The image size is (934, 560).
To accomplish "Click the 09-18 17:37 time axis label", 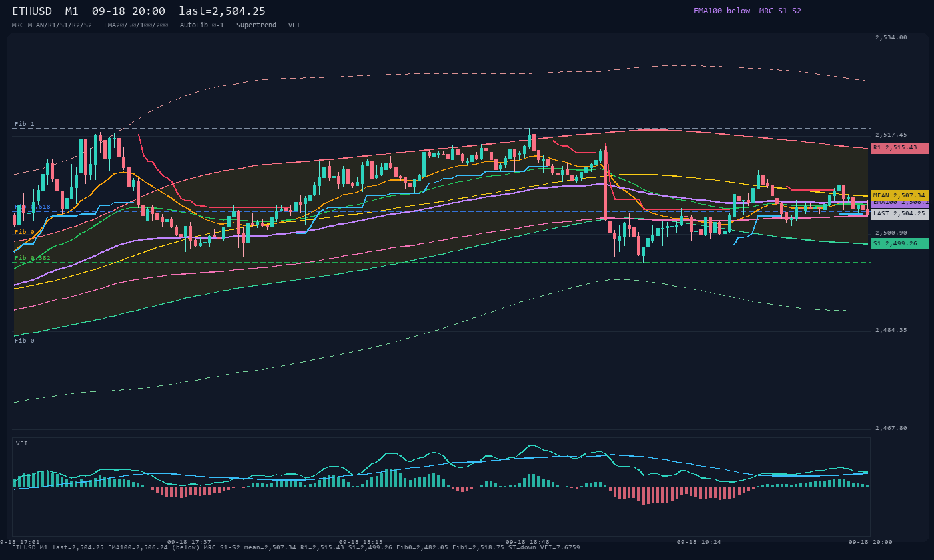I will pyautogui.click(x=189, y=542).
